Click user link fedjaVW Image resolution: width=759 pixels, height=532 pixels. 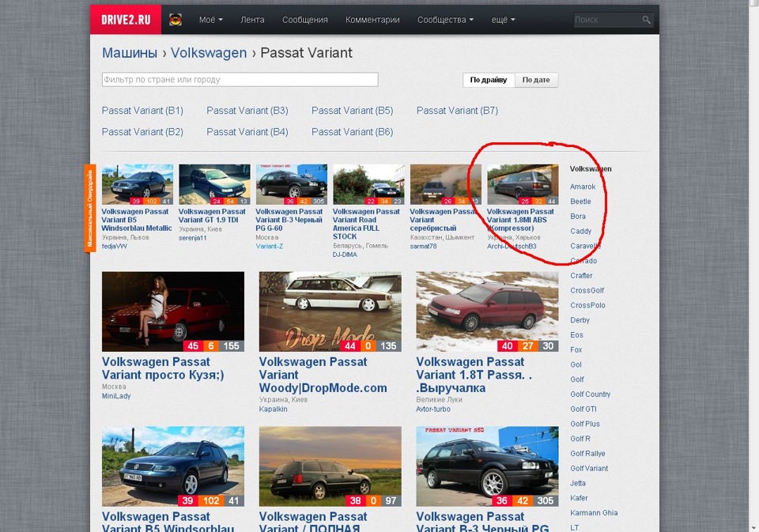point(114,246)
